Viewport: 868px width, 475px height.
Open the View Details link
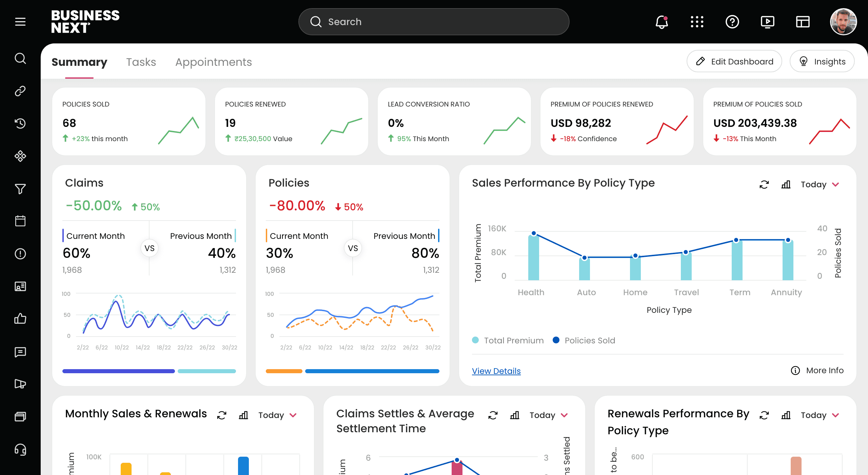pyautogui.click(x=496, y=371)
